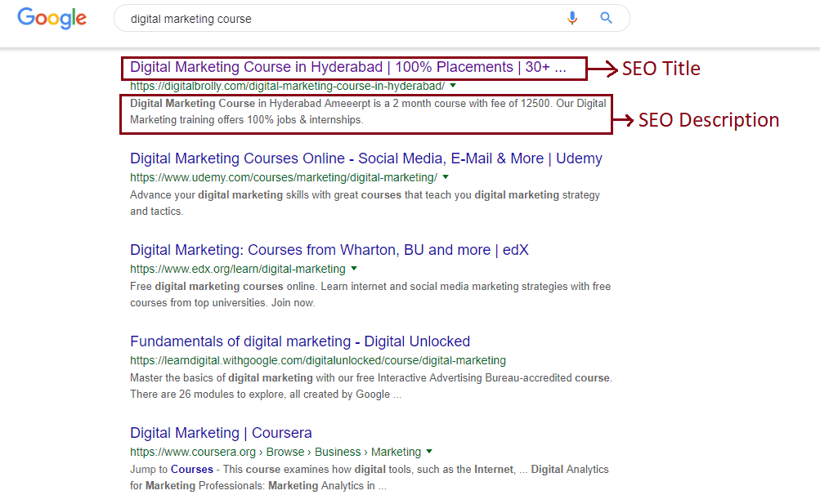Expand the dropdown arrow beside digitalbrolly.com URL
The width and height of the screenshot is (820, 504).
coord(453,85)
